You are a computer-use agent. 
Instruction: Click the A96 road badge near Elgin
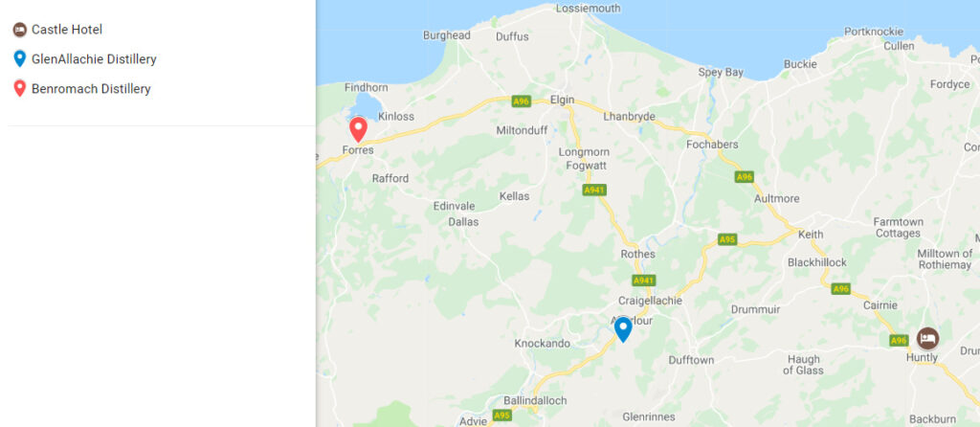pyautogui.click(x=522, y=101)
